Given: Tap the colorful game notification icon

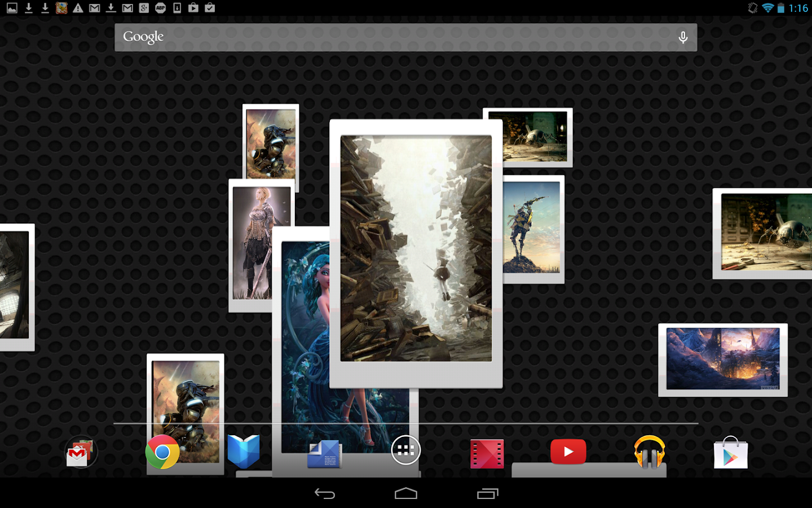Looking at the screenshot, I should tap(61, 8).
